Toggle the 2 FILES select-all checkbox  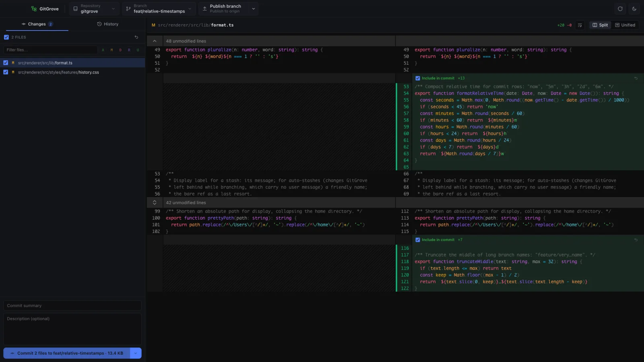click(x=6, y=37)
